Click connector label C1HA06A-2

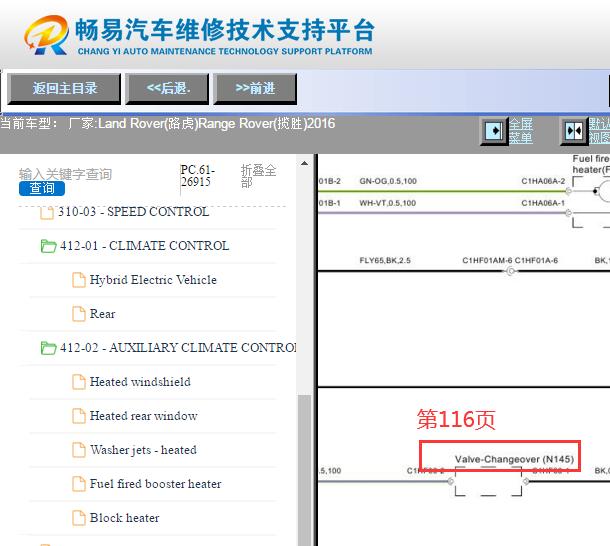click(543, 181)
